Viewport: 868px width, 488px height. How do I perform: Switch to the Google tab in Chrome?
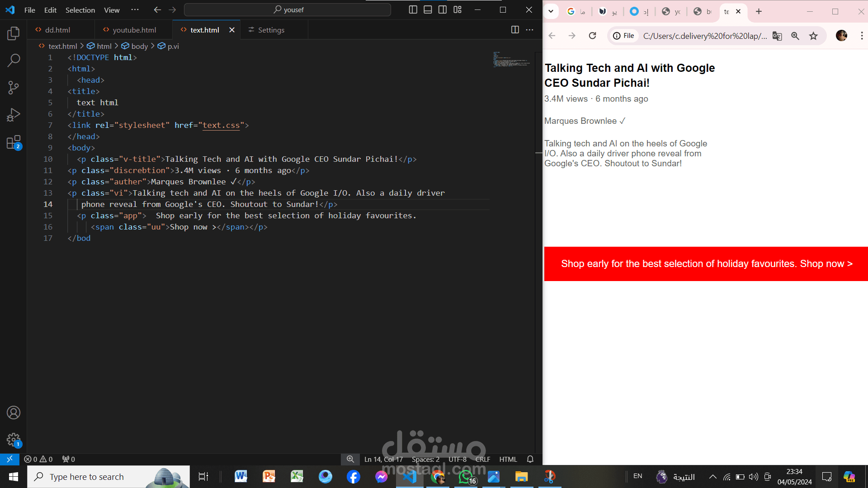coord(576,11)
